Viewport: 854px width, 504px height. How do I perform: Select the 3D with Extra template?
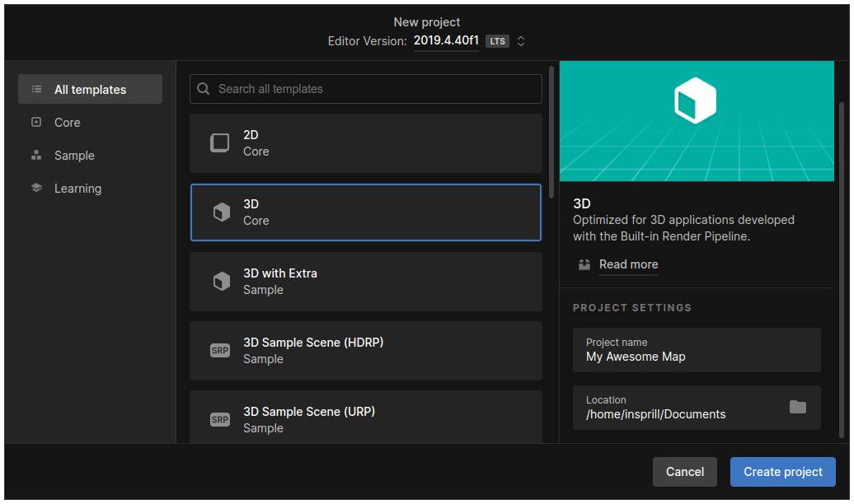click(x=365, y=282)
